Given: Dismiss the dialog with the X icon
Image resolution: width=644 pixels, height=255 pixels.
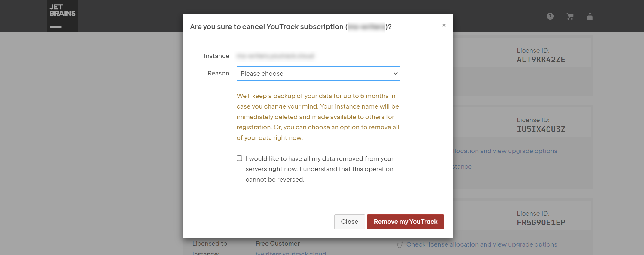Looking at the screenshot, I should point(444,25).
